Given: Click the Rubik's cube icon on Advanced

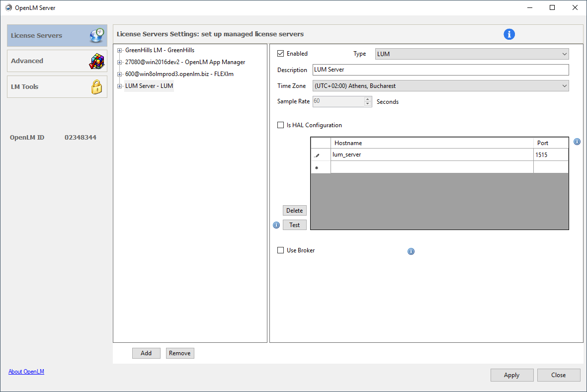Looking at the screenshot, I should pos(96,61).
